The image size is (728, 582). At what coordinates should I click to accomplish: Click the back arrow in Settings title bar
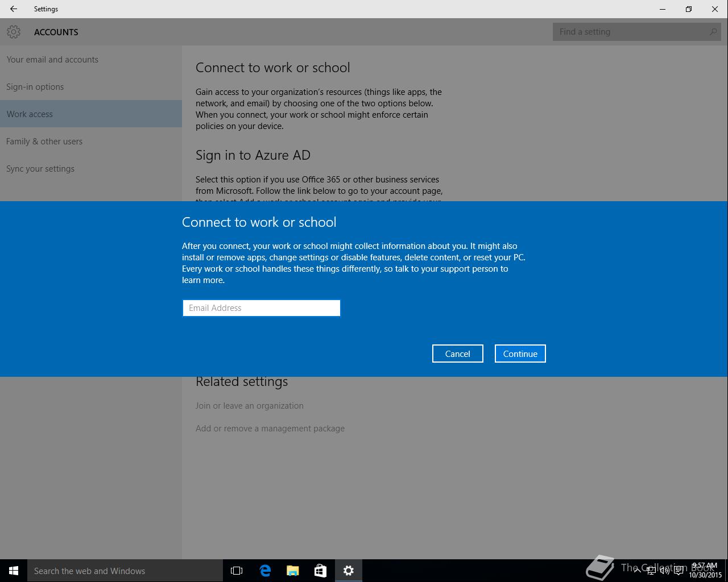(14, 9)
